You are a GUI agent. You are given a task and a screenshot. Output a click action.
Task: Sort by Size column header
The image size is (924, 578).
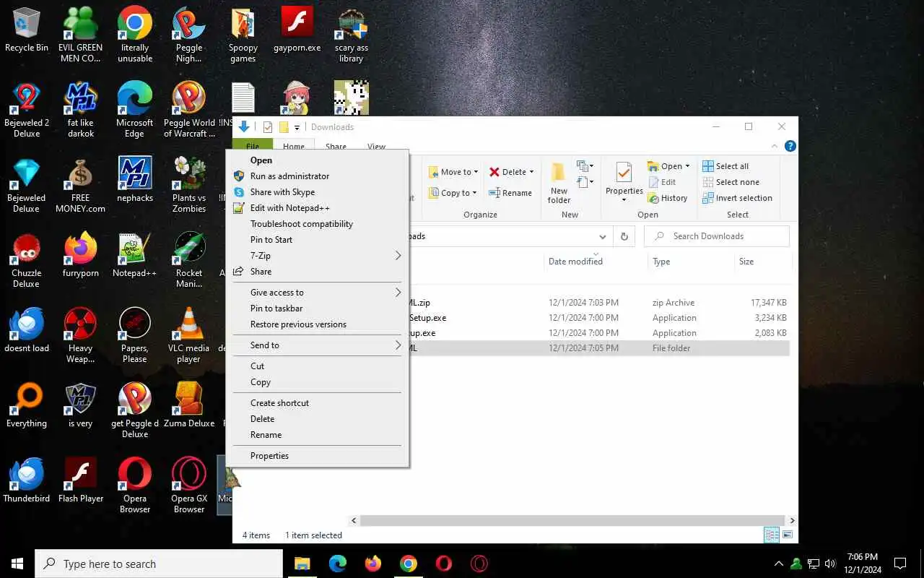[762, 262]
